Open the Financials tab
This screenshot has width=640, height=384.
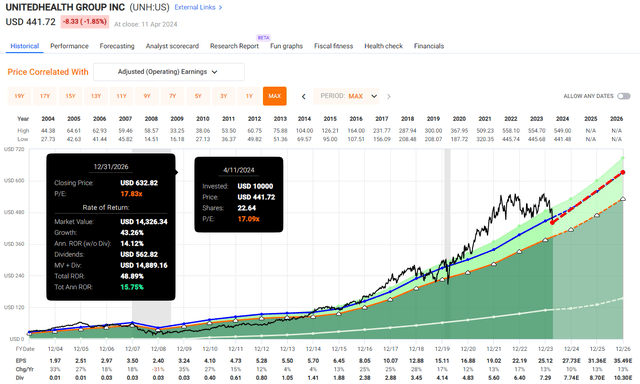coord(429,46)
